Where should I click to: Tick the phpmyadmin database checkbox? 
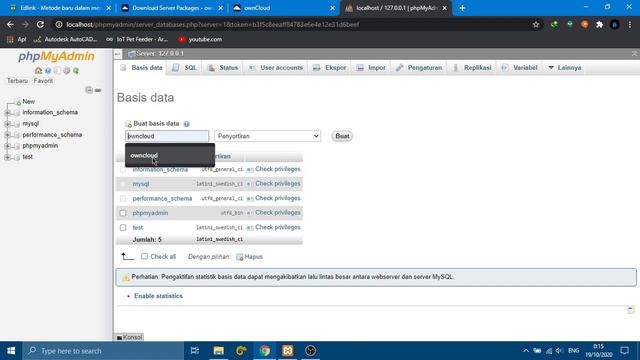pyautogui.click(x=123, y=213)
